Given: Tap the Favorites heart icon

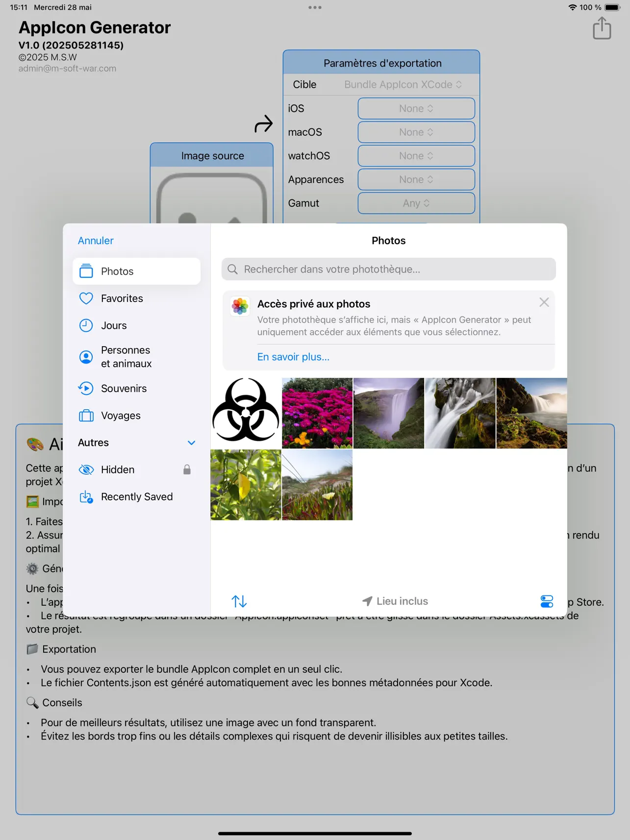Looking at the screenshot, I should pyautogui.click(x=86, y=298).
